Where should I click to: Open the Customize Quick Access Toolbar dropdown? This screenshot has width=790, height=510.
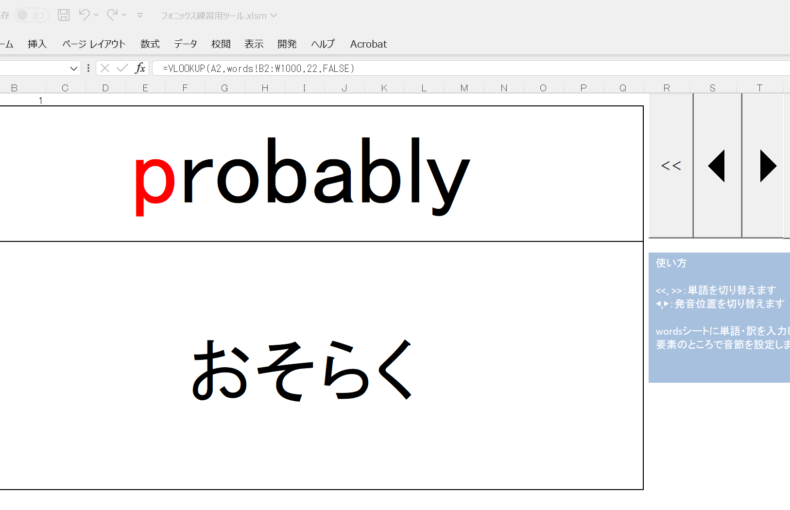[x=140, y=16]
